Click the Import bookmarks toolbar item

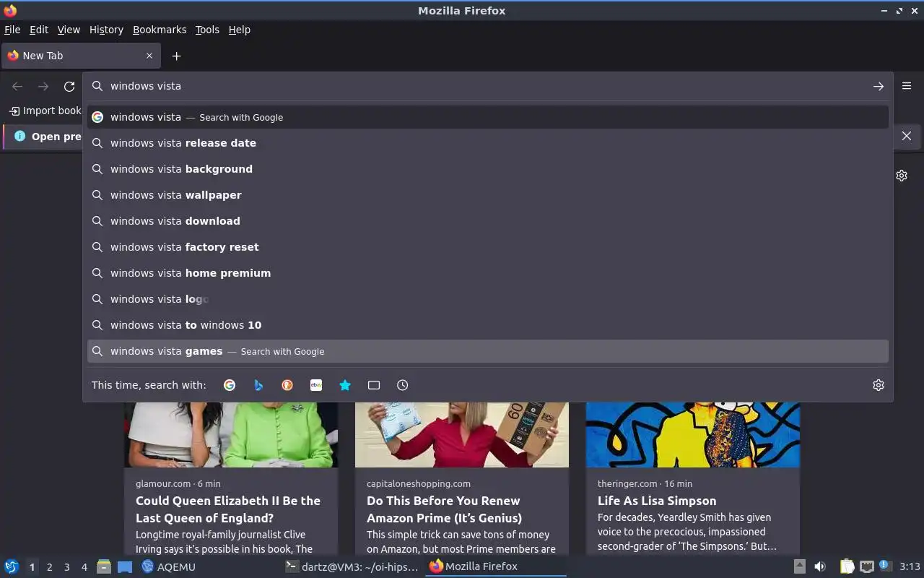tap(45, 111)
